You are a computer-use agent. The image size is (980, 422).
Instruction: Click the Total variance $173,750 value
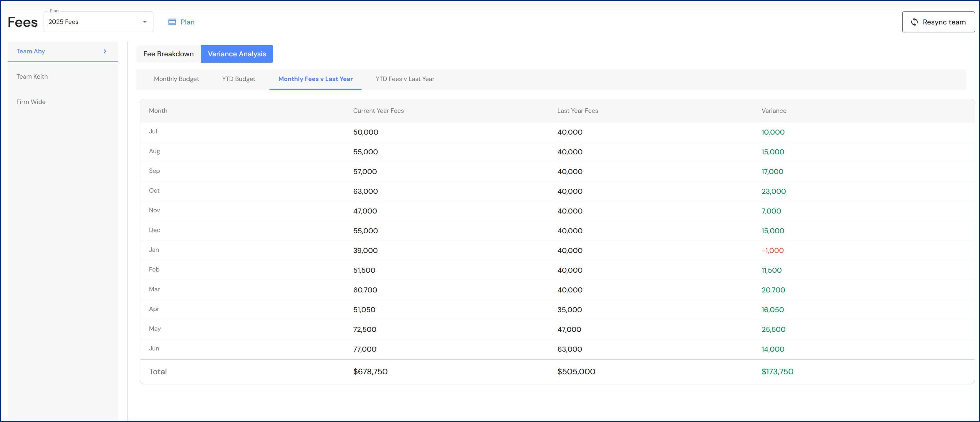coord(777,372)
